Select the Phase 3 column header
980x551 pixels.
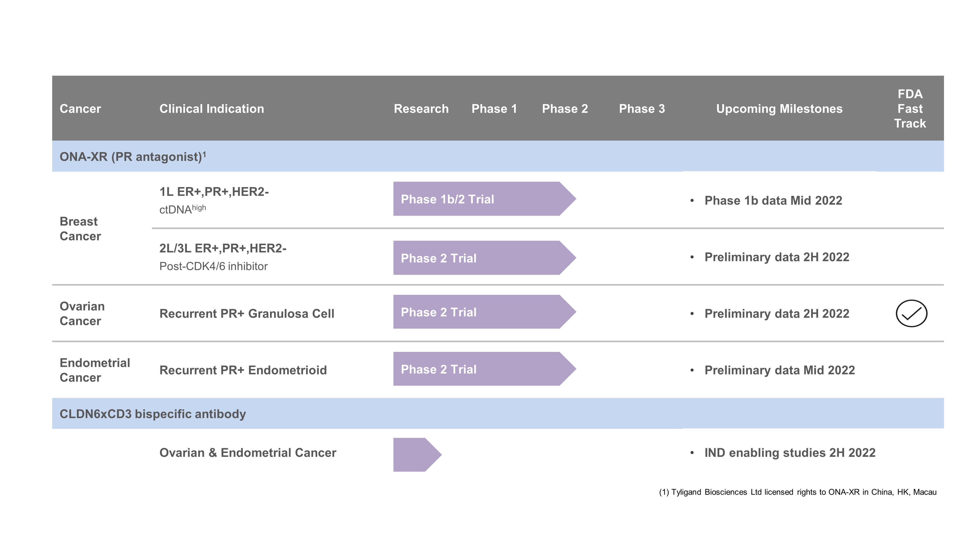click(x=641, y=109)
